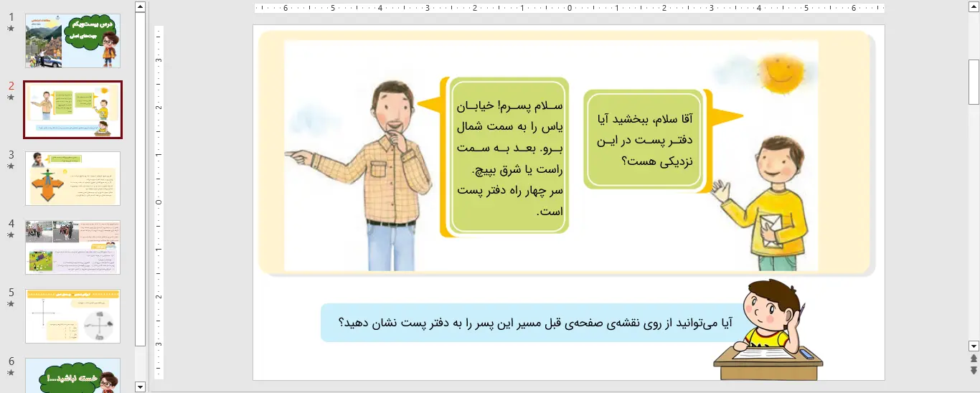Click the animation star icon beside slide 5

10,304
